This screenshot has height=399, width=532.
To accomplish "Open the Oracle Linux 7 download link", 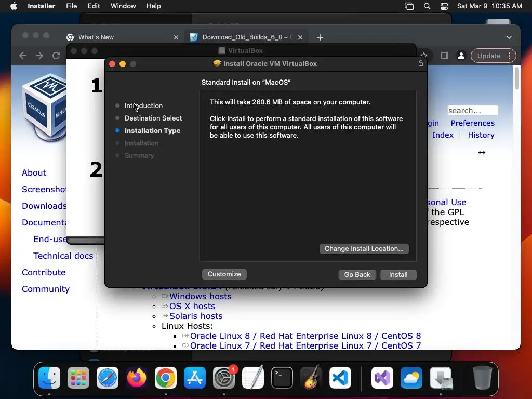I will point(305,345).
